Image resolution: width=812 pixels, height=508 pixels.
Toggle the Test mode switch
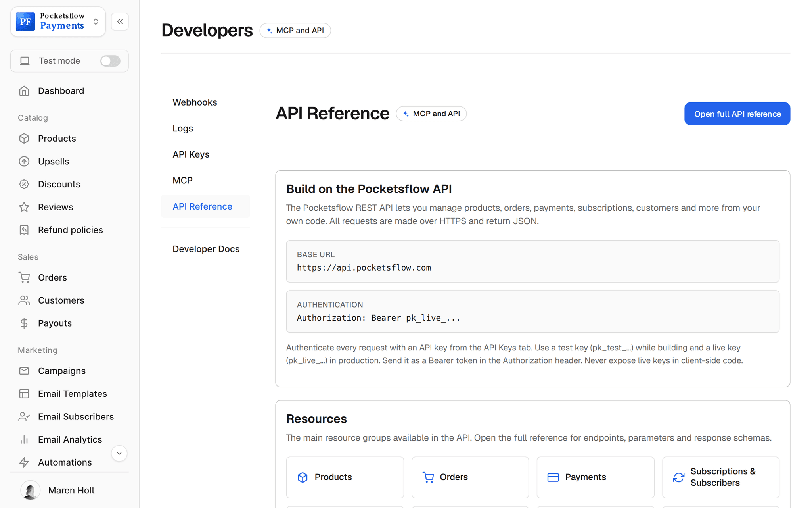[x=110, y=61]
